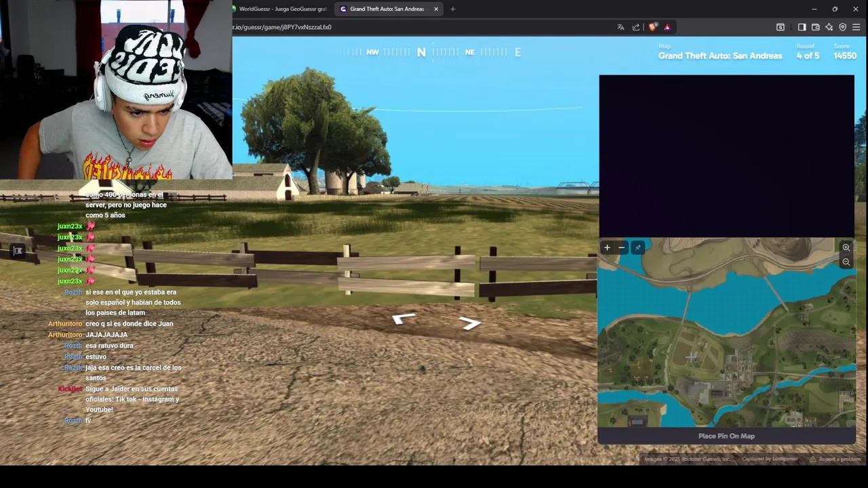The width and height of the screenshot is (868, 488).
Task: Open the Brave Wallet icon
Action: point(815,27)
